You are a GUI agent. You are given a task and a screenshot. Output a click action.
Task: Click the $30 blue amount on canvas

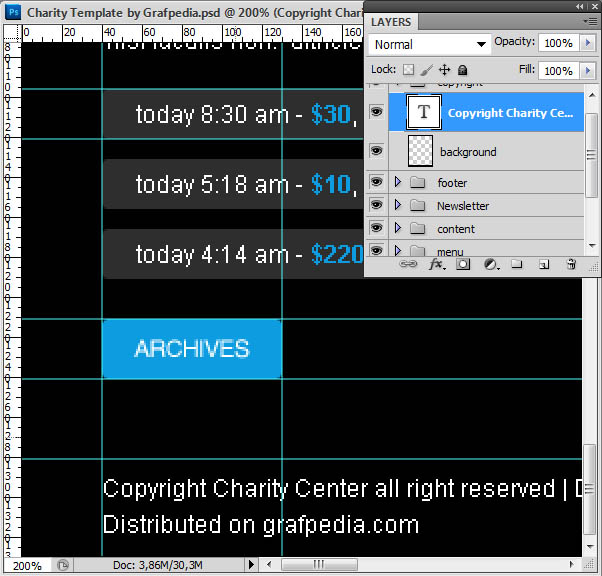click(331, 114)
